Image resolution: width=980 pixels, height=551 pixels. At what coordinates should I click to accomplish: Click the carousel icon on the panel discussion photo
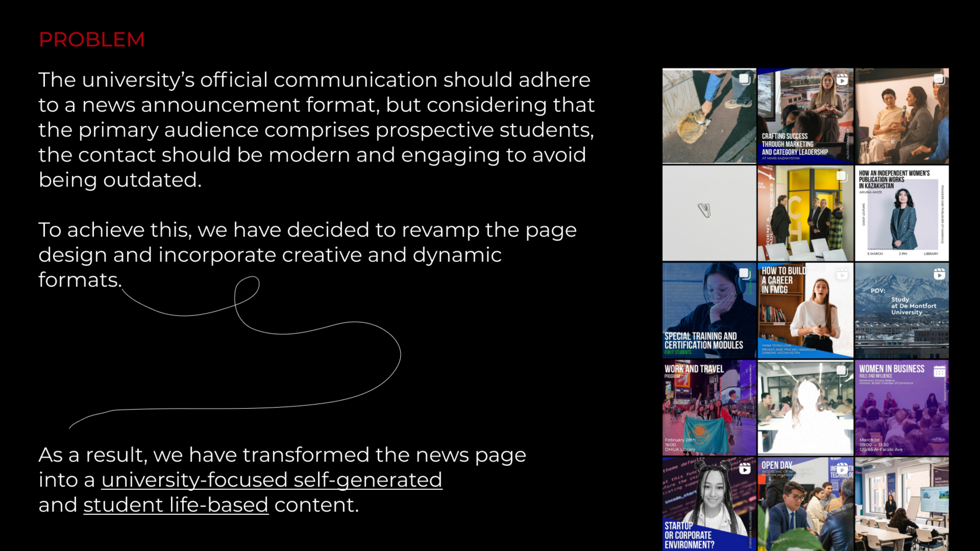(939, 79)
